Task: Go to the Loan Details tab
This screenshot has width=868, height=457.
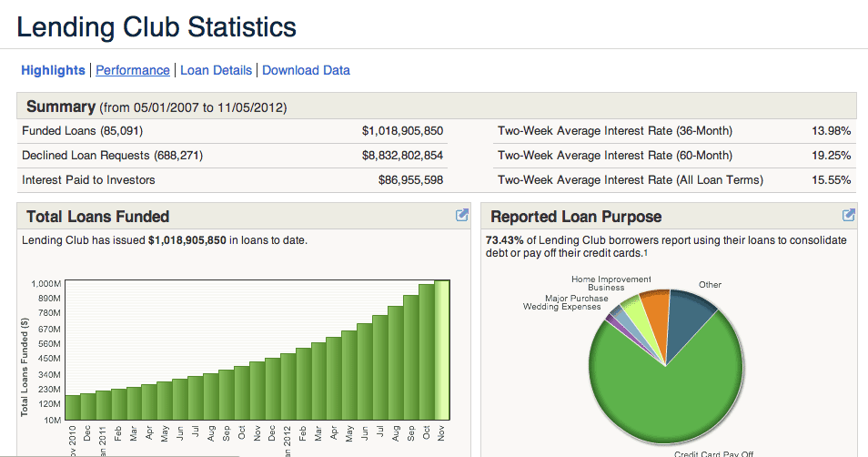Action: click(216, 70)
